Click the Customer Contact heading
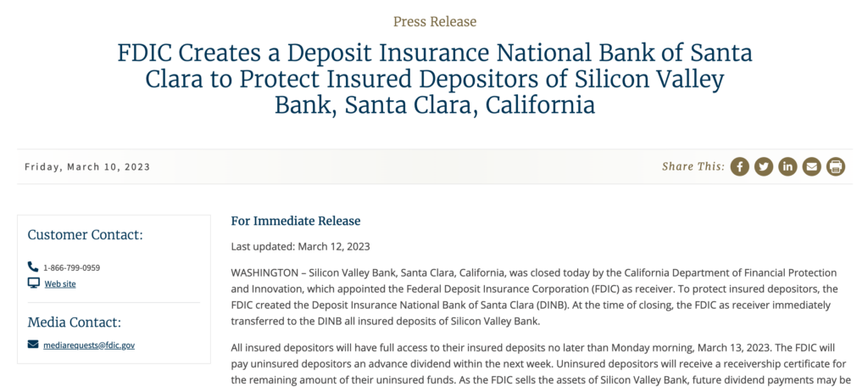Viewport: 868px width, 387px height. click(x=86, y=235)
